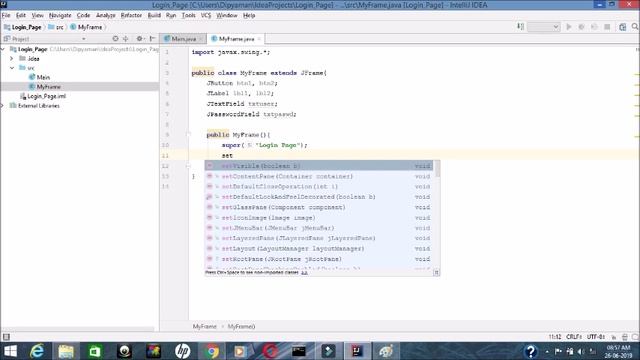The image size is (640, 360).
Task: Choose setDefaultLookAndFeelDecorated completion suggestion
Action: pos(319,197)
